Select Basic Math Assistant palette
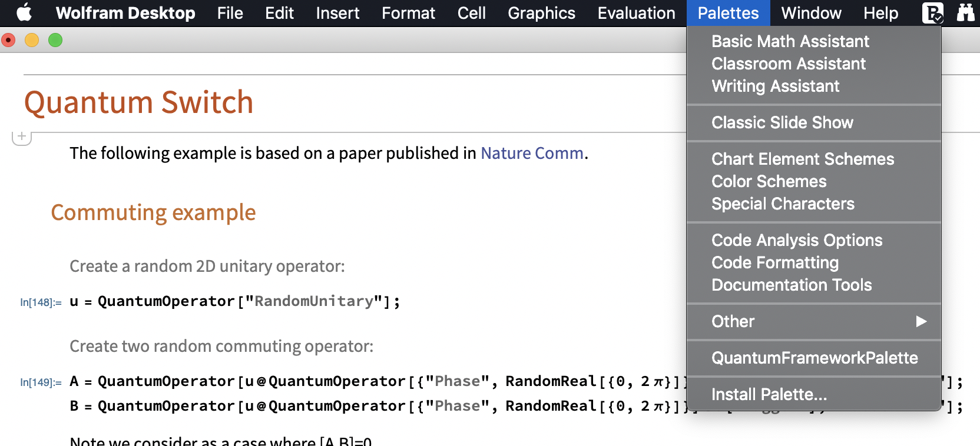 click(x=814, y=41)
